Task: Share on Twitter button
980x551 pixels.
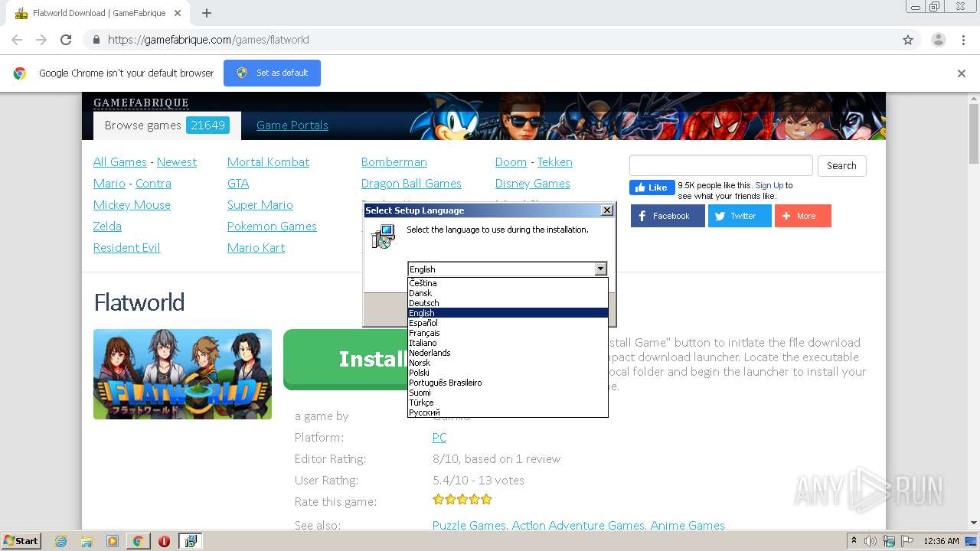Action: [740, 216]
